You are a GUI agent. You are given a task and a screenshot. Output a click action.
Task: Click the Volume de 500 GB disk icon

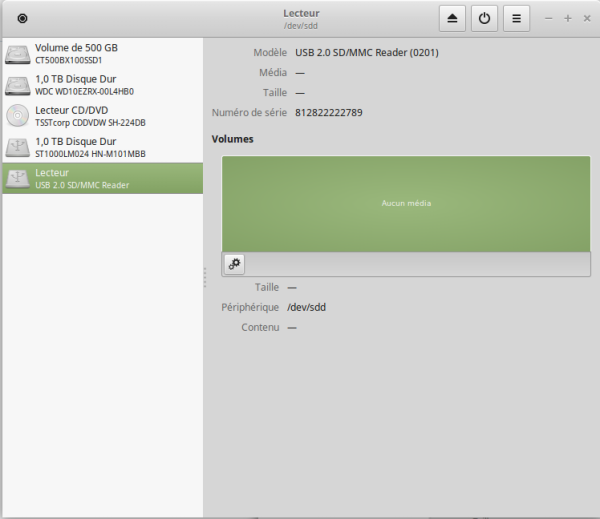18,54
